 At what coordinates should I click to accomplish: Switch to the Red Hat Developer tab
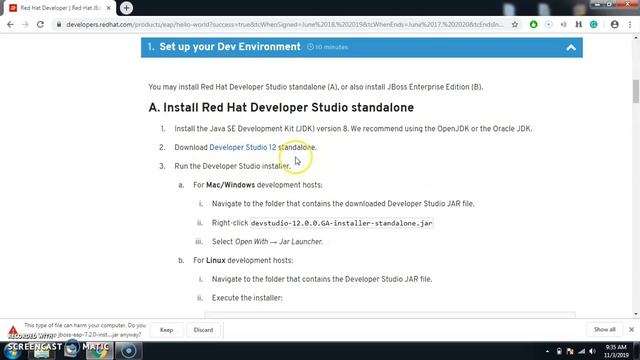[x=60, y=8]
